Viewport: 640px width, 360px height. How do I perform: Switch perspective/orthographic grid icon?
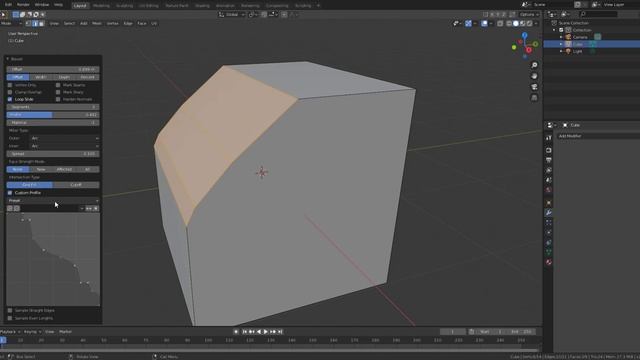(x=534, y=98)
